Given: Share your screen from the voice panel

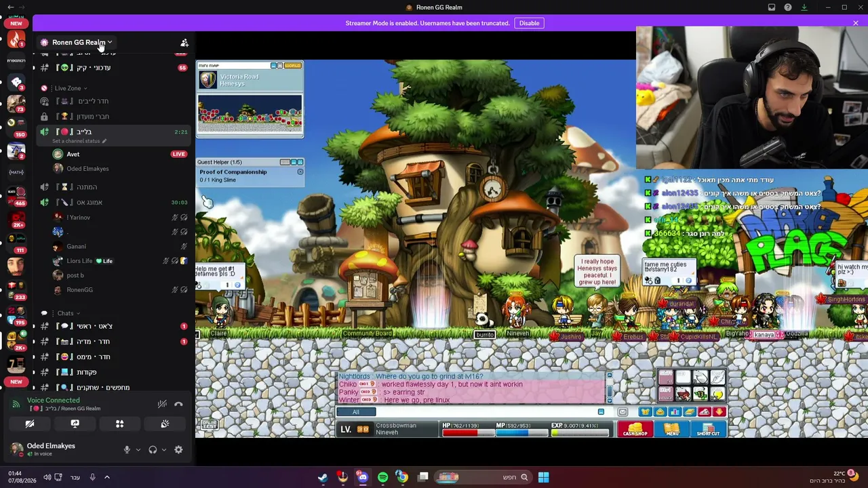Looking at the screenshot, I should [x=75, y=424].
